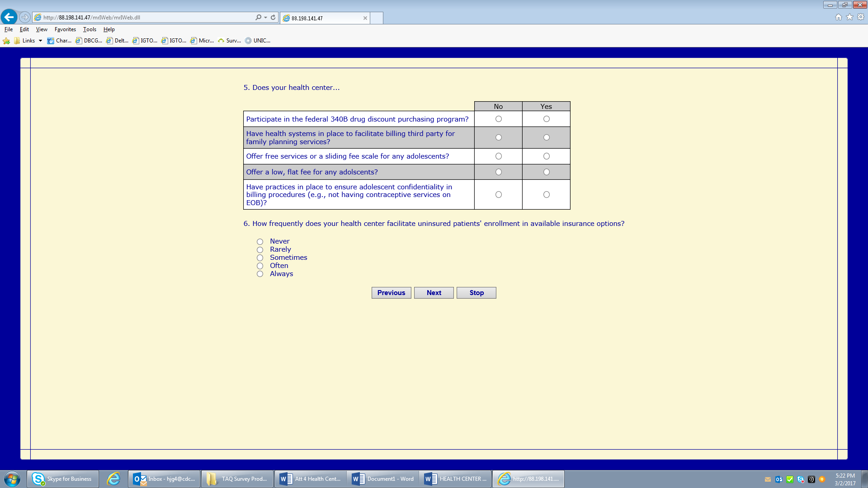Click the browser back arrow button
The height and width of the screenshot is (488, 868).
(9, 17)
